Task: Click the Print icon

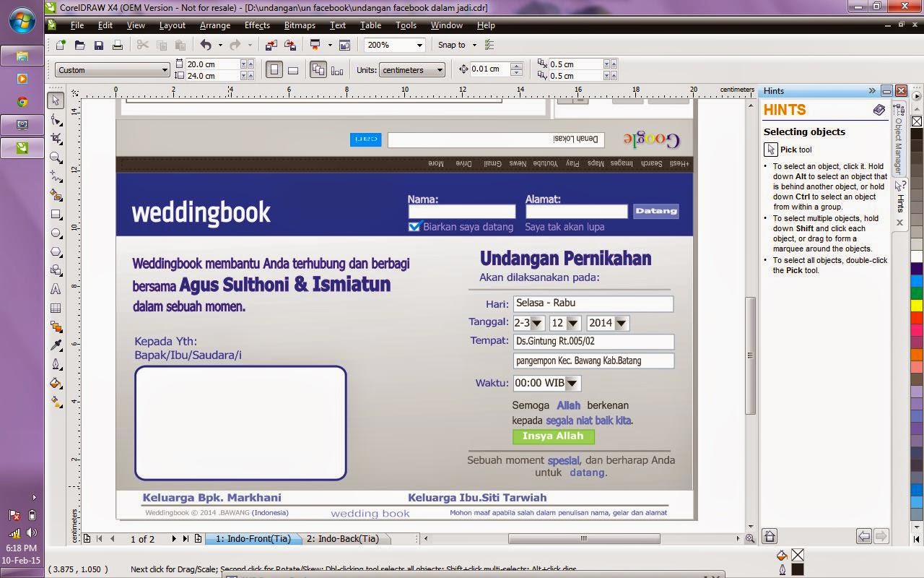Action: [117, 45]
